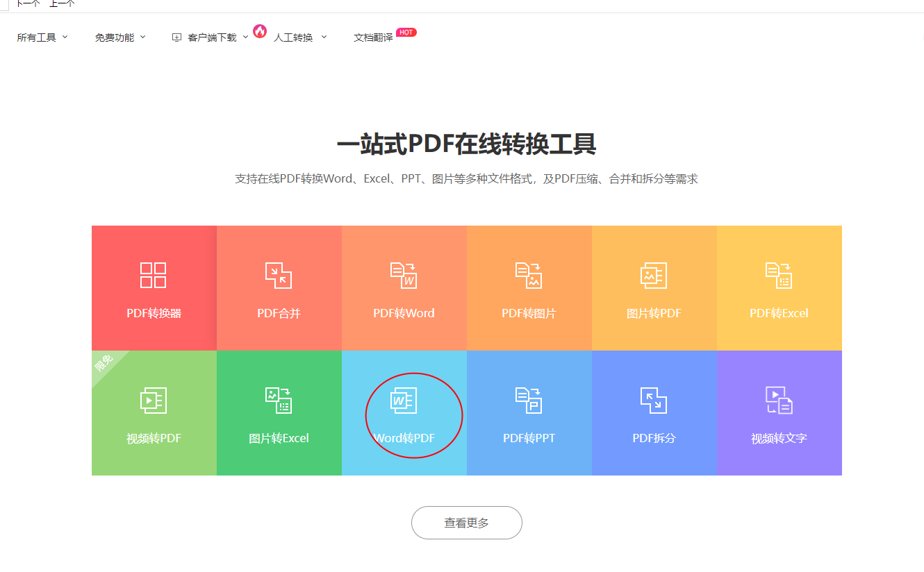Image resolution: width=924 pixels, height=572 pixels.
Task: Click the PDF转Excel icon
Action: point(779,275)
